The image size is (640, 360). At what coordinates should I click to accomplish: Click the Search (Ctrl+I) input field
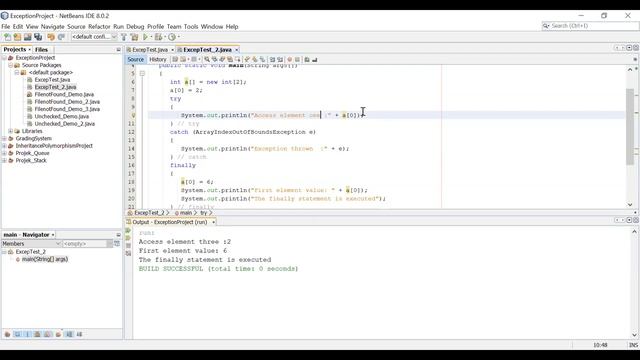click(593, 26)
